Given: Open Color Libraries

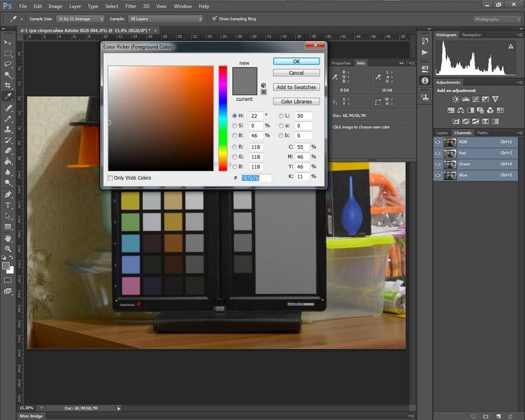Looking at the screenshot, I should point(297,102).
